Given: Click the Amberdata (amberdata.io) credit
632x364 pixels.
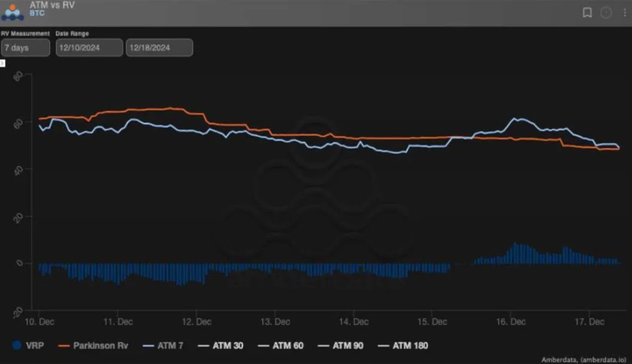Looking at the screenshot, I should pos(584,360).
